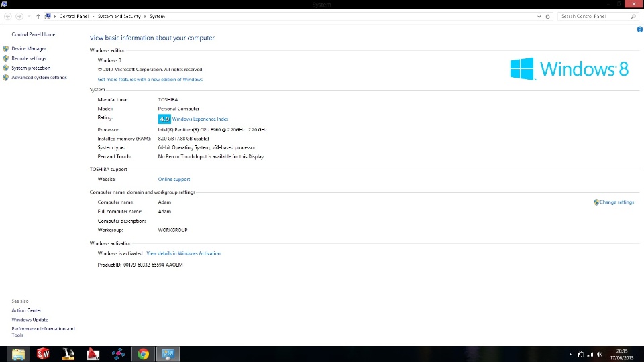The image size is (644, 362).
Task: Launch Autodesk Inventor from taskbar
Action: click(x=68, y=354)
